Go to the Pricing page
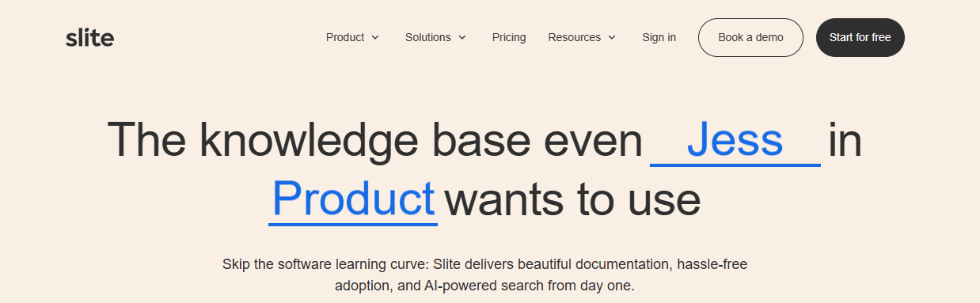This screenshot has height=303, width=980. (509, 37)
